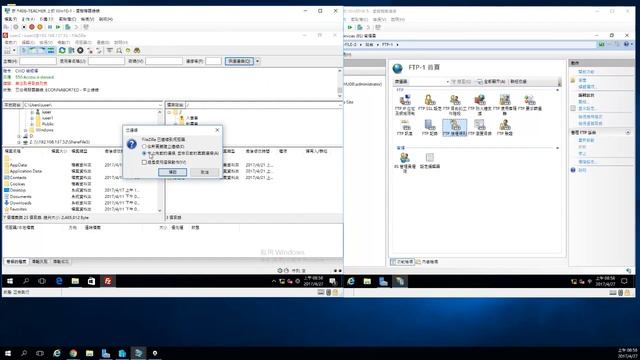Click the Help link in IIS actions pane

pyautogui.click(x=582, y=170)
